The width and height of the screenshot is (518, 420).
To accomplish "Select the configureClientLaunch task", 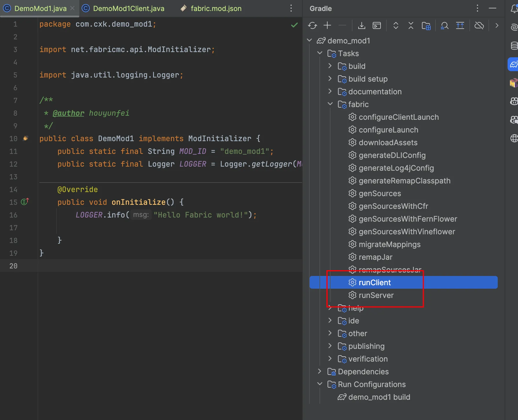I will [399, 117].
